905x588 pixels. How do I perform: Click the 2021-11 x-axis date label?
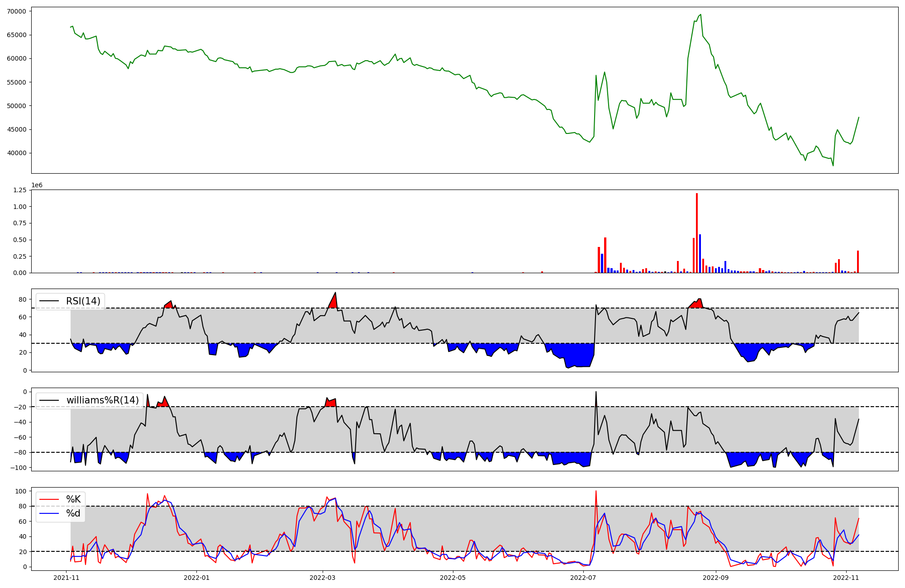point(67,578)
